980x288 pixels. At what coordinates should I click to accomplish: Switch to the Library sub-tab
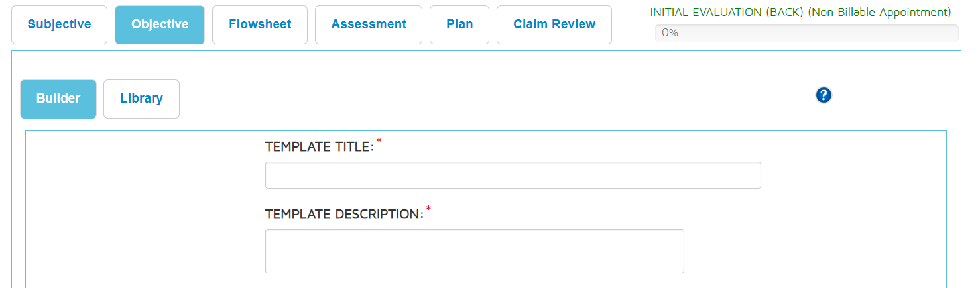coord(141,99)
